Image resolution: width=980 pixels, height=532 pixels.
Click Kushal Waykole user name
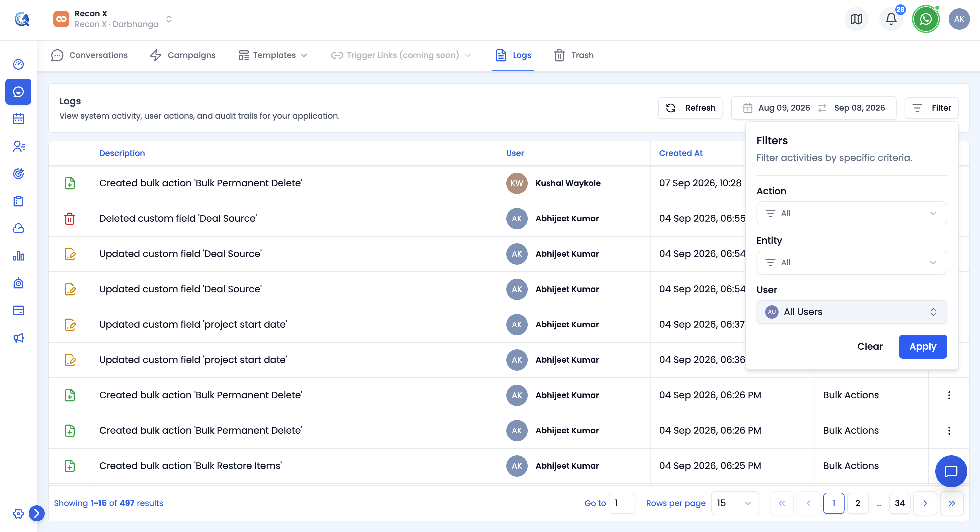pos(568,183)
